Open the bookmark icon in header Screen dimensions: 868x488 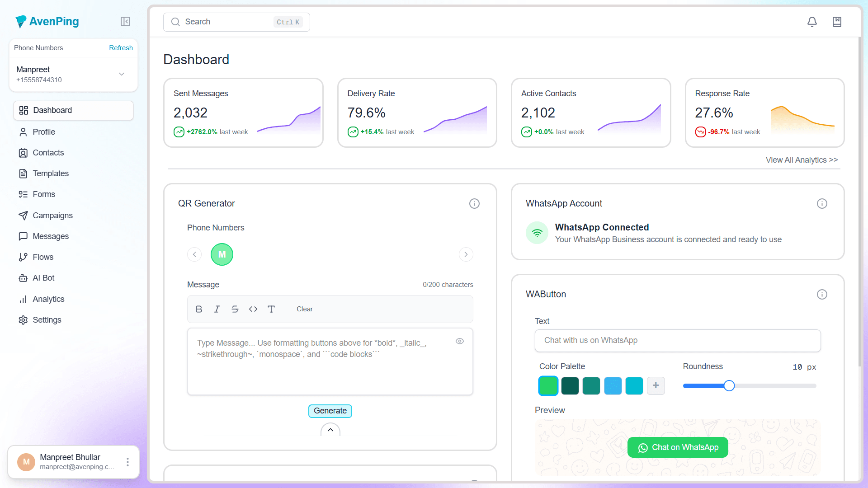pyautogui.click(x=837, y=22)
